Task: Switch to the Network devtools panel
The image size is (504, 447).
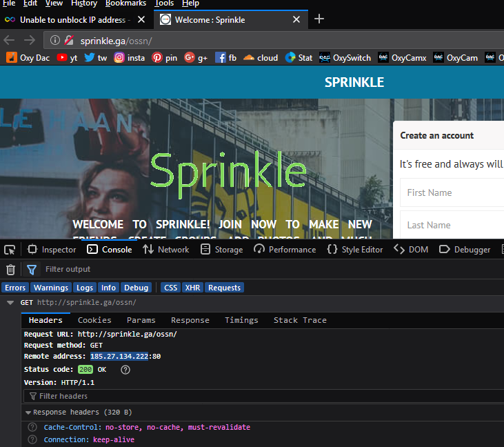Action: 166,250
